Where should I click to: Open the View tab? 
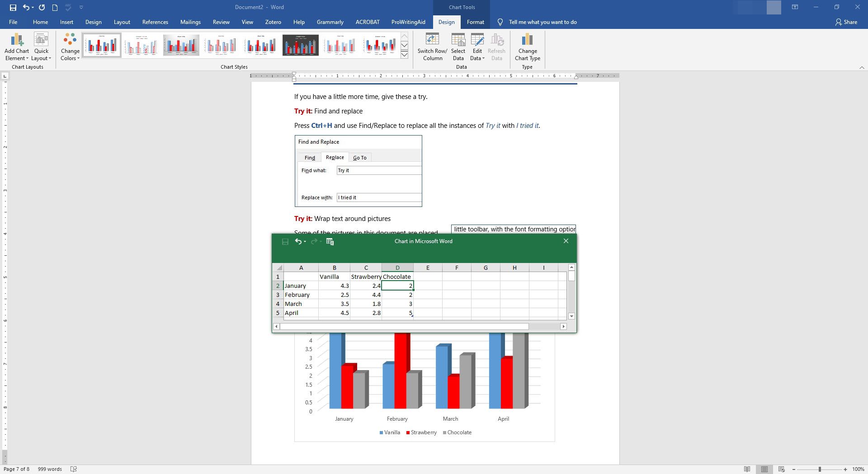click(x=247, y=22)
